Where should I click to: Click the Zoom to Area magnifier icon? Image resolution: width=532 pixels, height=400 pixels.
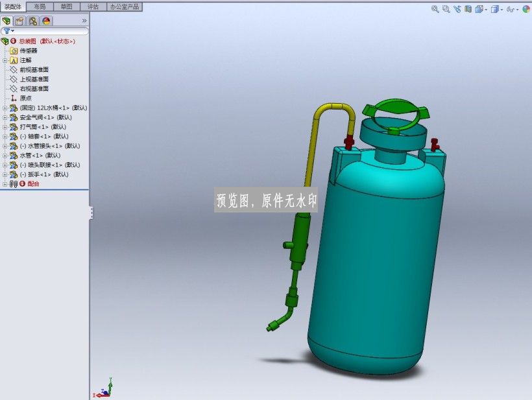[446, 9]
